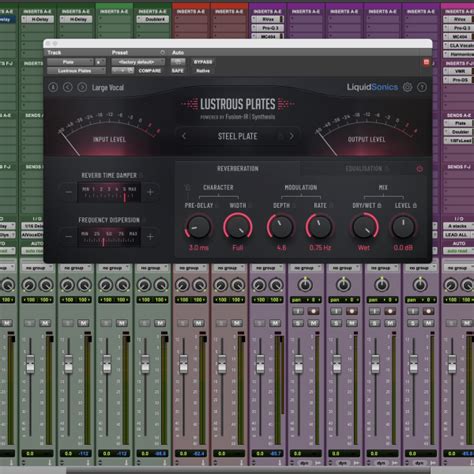The width and height of the screenshot is (474, 474).
Task: Click the info icon beside Frequency Dispersion
Action: [x=144, y=220]
